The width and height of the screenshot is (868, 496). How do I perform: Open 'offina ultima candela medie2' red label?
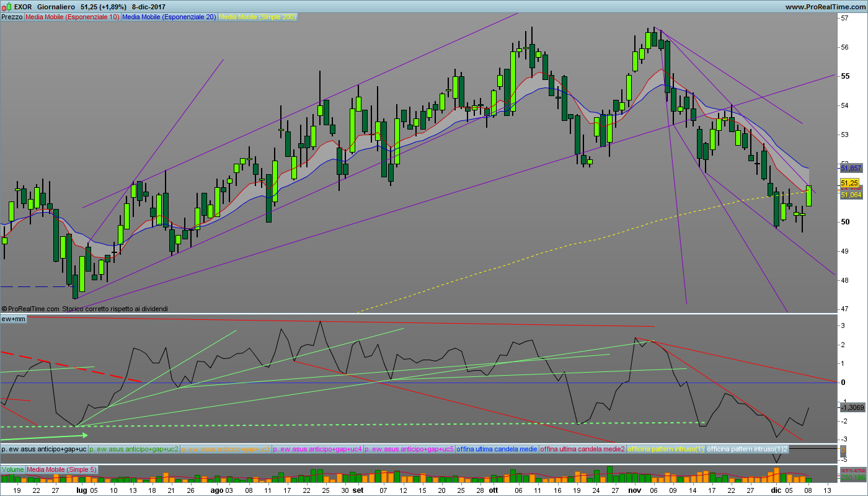(583, 449)
